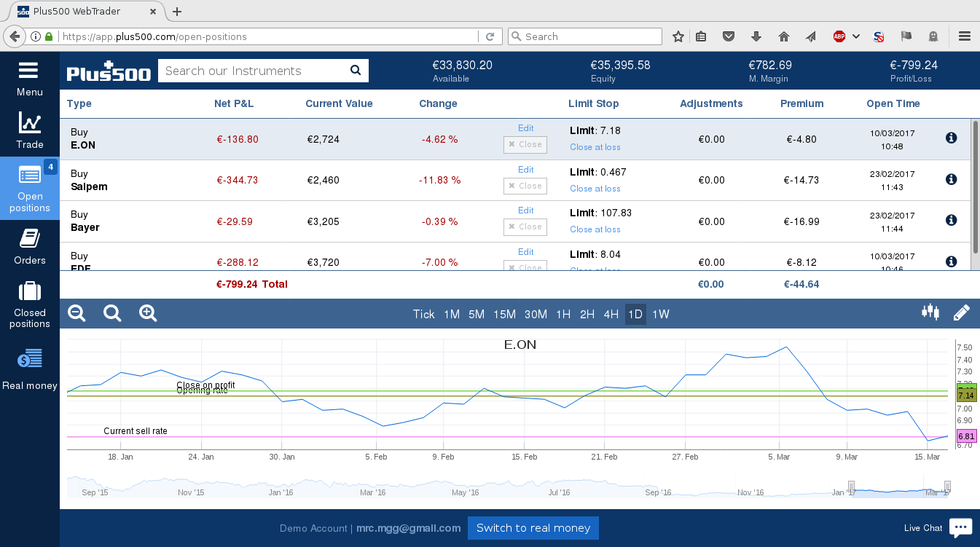Open Live Chat bubble icon
The image size is (980, 547).
[960, 527]
